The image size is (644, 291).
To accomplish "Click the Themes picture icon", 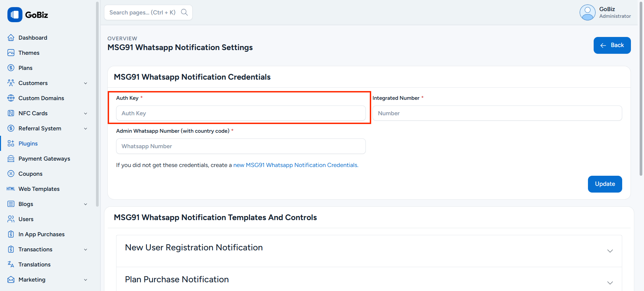I will click(x=11, y=53).
